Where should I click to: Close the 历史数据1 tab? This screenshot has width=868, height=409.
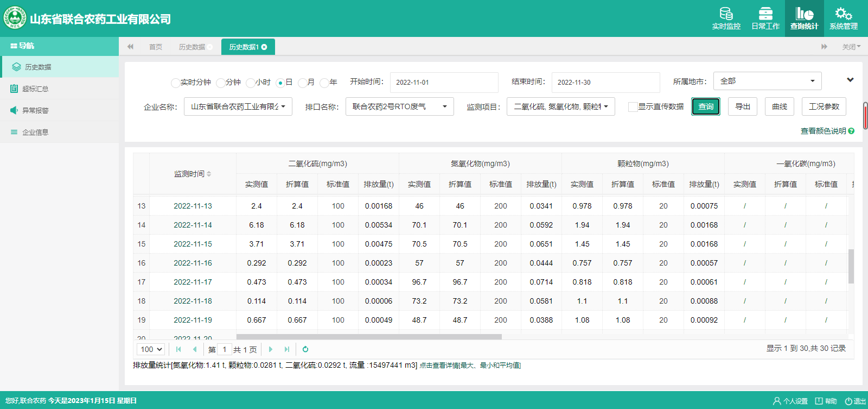(264, 47)
